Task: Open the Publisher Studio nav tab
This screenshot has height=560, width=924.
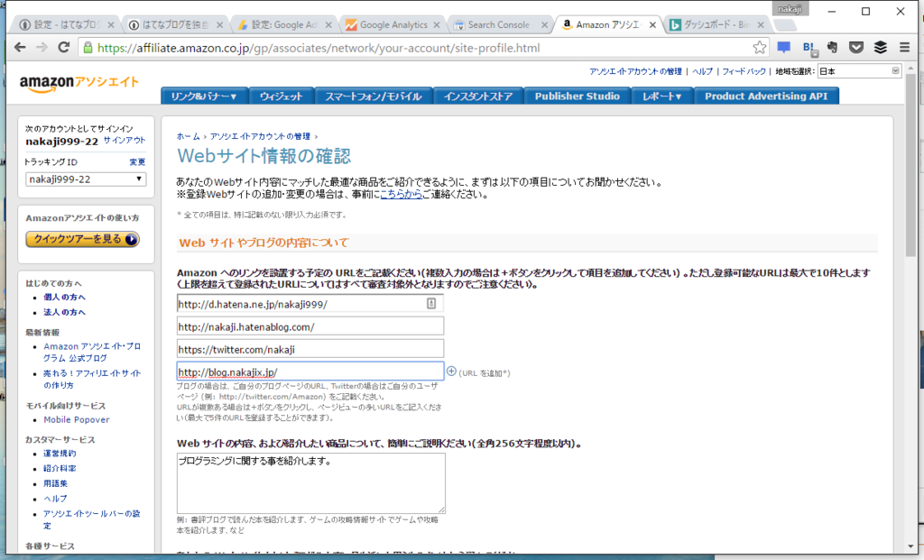Action: (x=577, y=96)
